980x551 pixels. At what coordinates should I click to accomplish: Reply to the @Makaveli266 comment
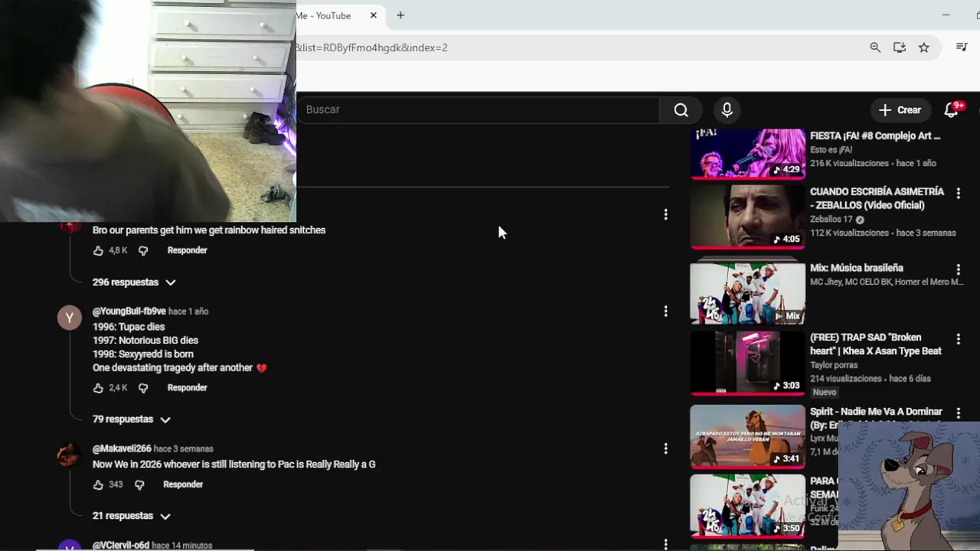(x=183, y=484)
